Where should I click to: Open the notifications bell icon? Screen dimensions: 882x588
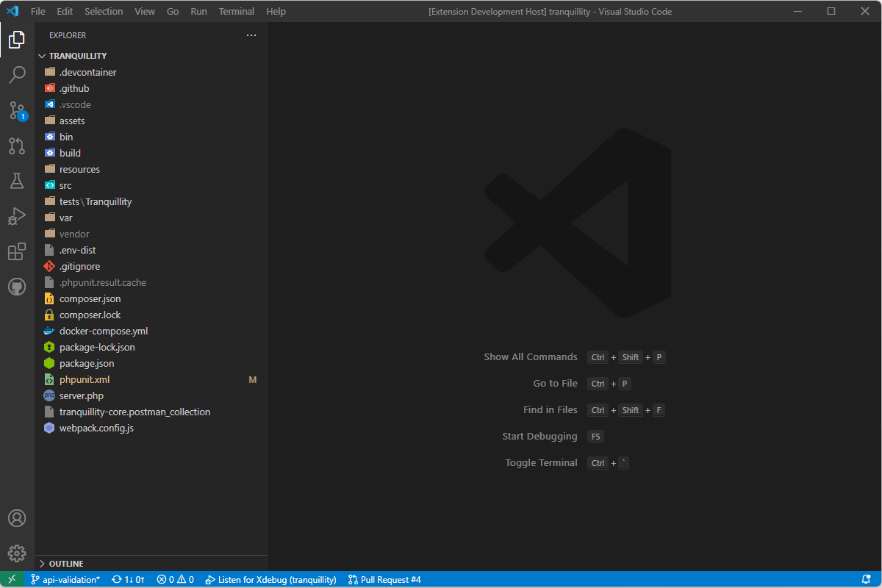pos(867,579)
